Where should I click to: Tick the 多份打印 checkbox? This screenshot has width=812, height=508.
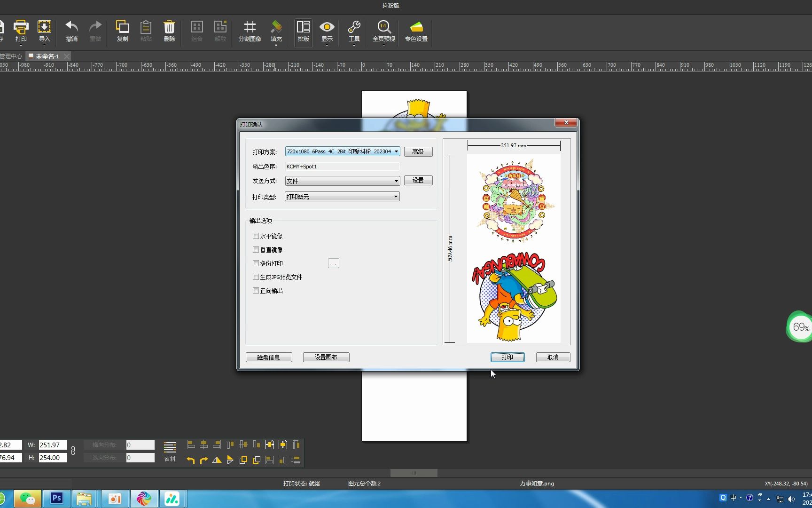(x=256, y=263)
